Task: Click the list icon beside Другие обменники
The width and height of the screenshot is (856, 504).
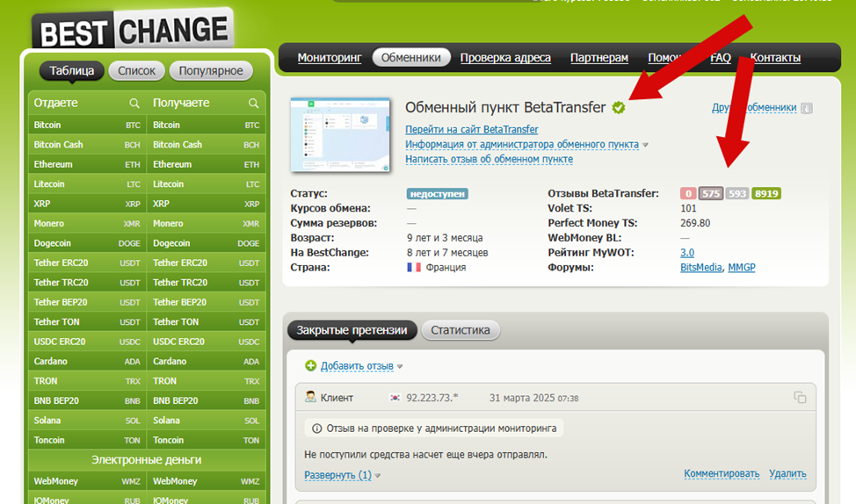Action: coord(807,108)
